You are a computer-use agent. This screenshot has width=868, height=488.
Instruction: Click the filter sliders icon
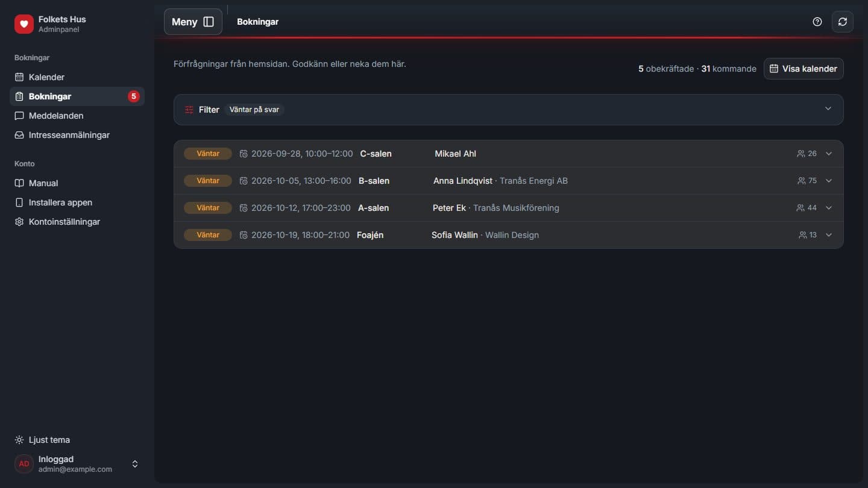pyautogui.click(x=189, y=110)
